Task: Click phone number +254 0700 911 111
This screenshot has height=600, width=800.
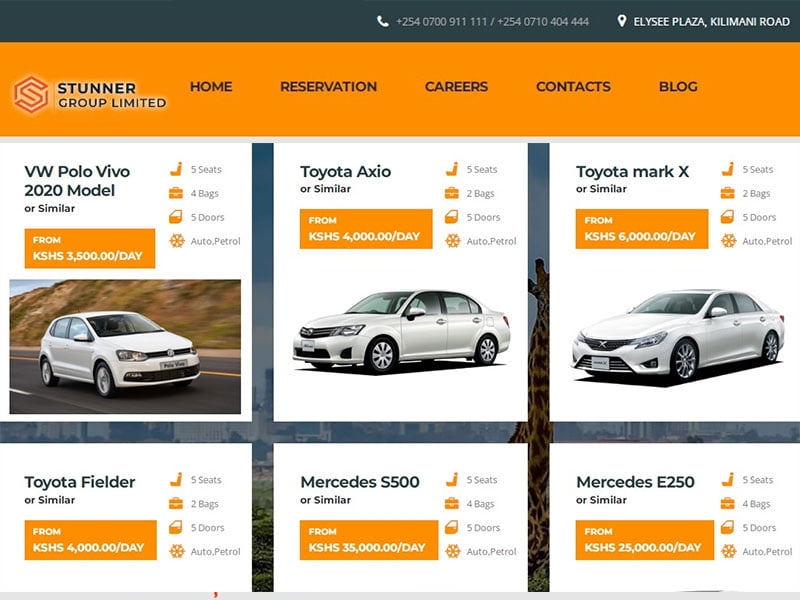Action: point(441,21)
